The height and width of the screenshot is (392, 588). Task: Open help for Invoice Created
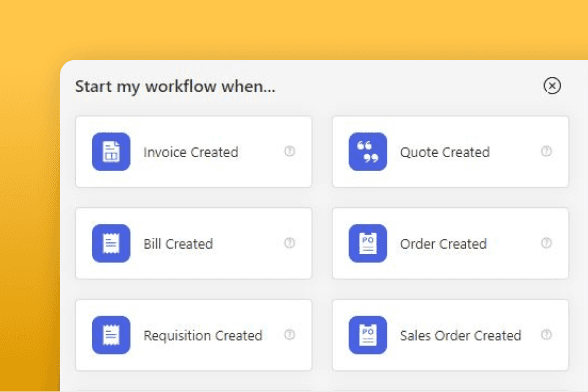pyautogui.click(x=290, y=151)
